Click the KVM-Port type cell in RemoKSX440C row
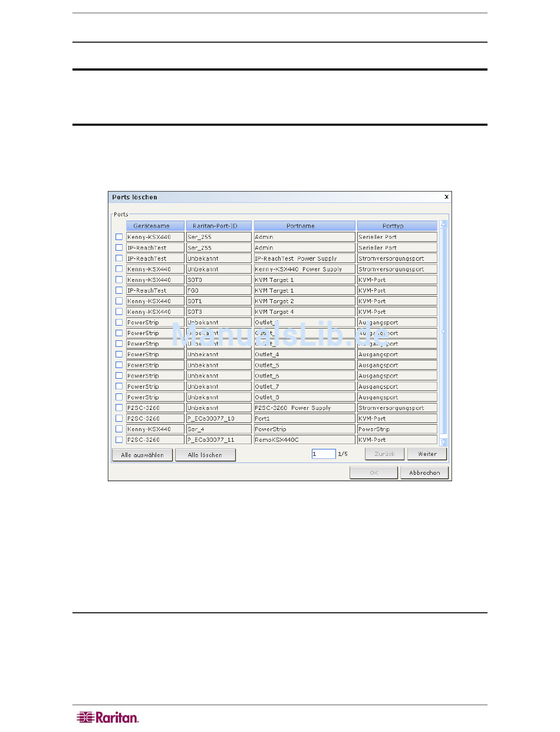This screenshot has width=560, height=732. 397,439
